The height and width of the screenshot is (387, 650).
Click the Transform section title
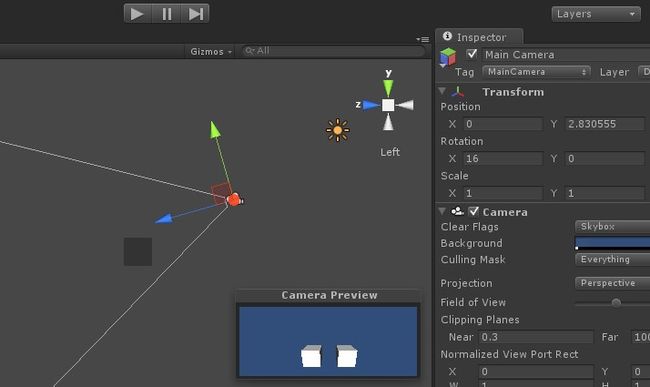(x=513, y=92)
